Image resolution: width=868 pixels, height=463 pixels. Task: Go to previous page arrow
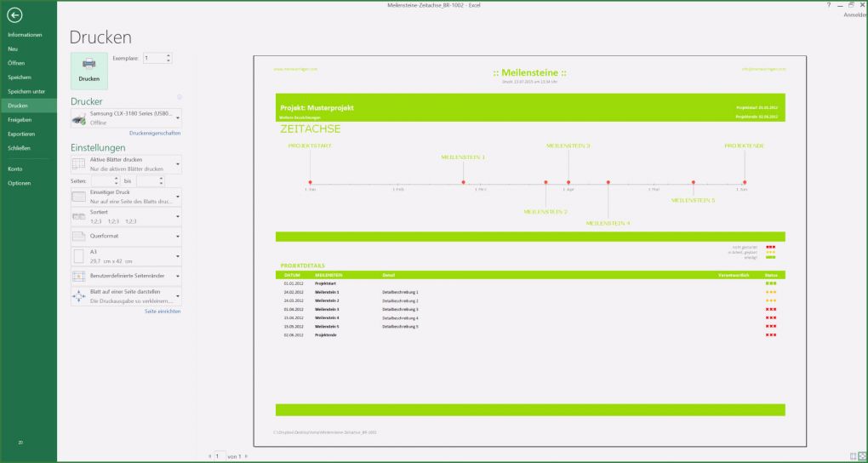click(x=210, y=456)
